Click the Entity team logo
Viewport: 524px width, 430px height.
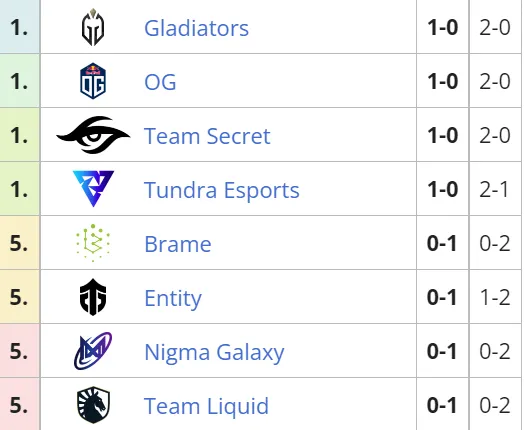[x=93, y=297]
